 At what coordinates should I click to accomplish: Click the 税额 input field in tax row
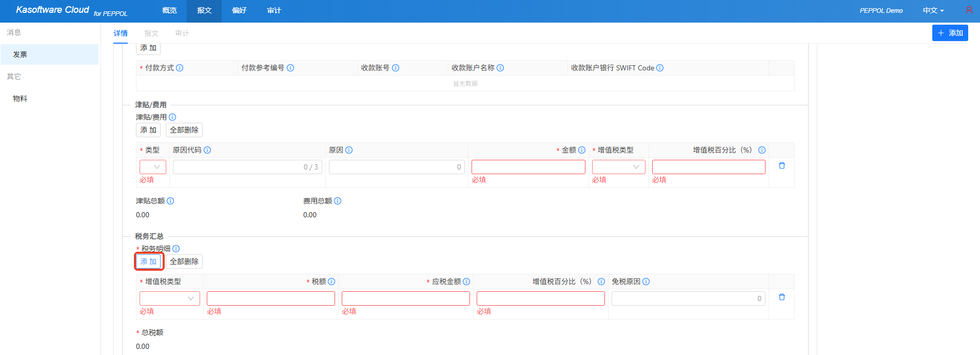tap(270, 298)
